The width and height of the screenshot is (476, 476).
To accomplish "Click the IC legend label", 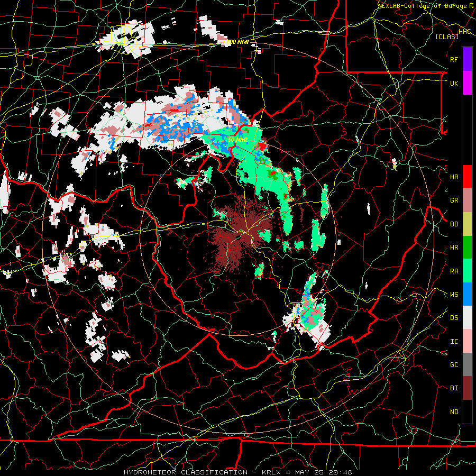I will coord(454,342).
